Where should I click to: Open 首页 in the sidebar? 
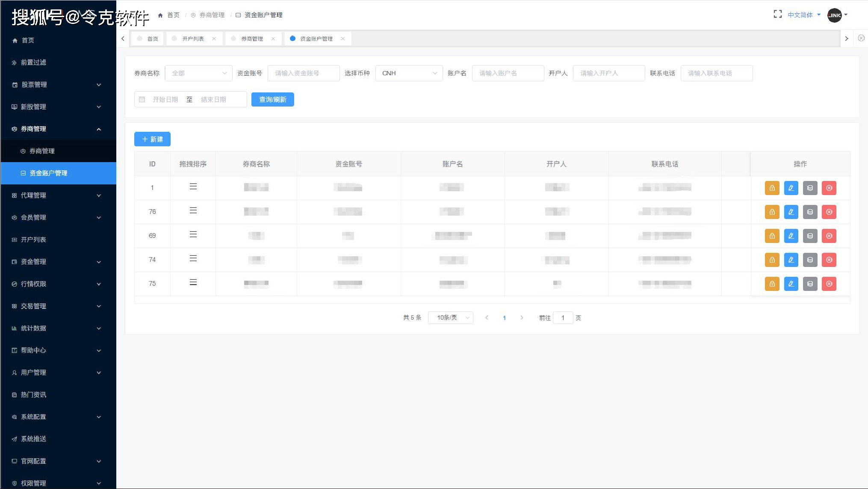pyautogui.click(x=58, y=40)
